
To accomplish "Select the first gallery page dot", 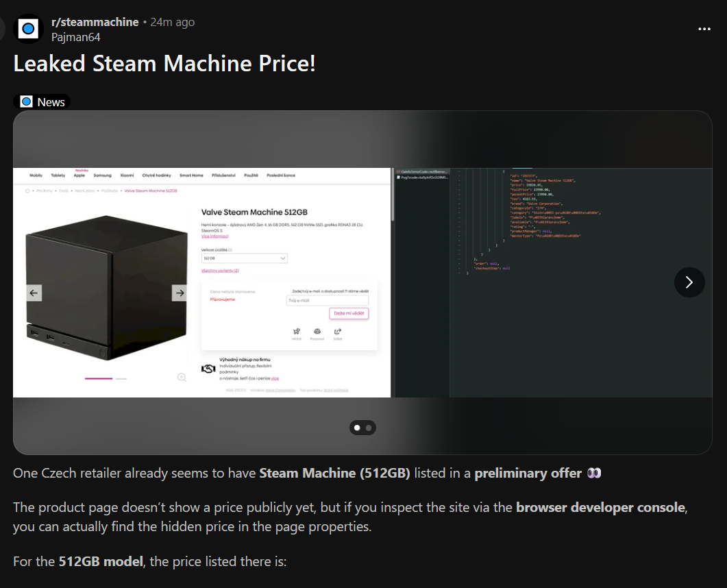I will click(357, 428).
